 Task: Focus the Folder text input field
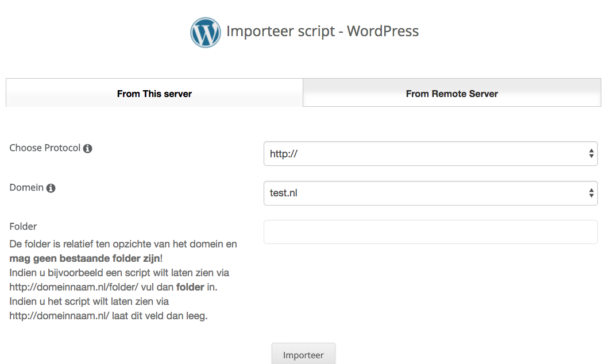[430, 232]
